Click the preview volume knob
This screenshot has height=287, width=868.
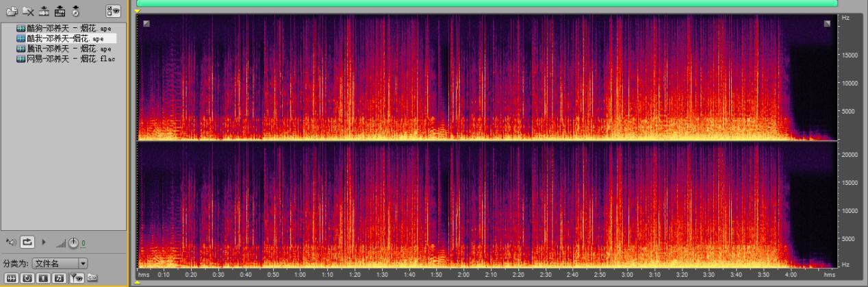coord(73,242)
